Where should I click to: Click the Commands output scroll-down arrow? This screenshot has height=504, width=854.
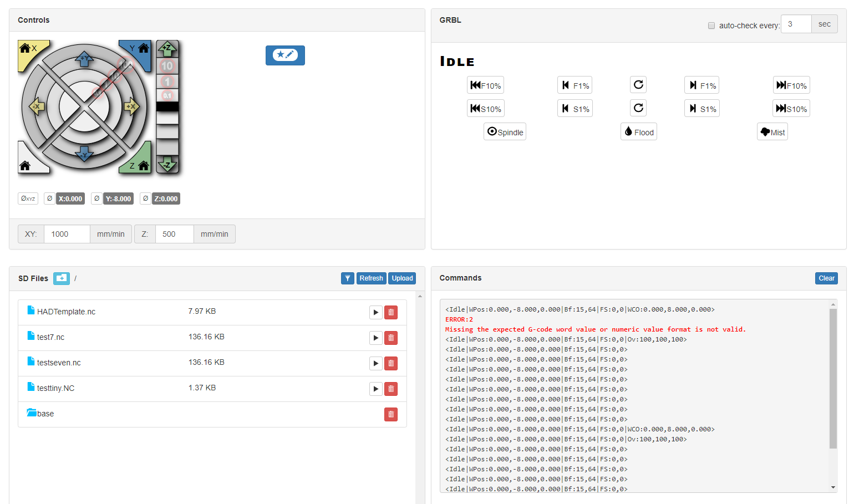[833, 487]
